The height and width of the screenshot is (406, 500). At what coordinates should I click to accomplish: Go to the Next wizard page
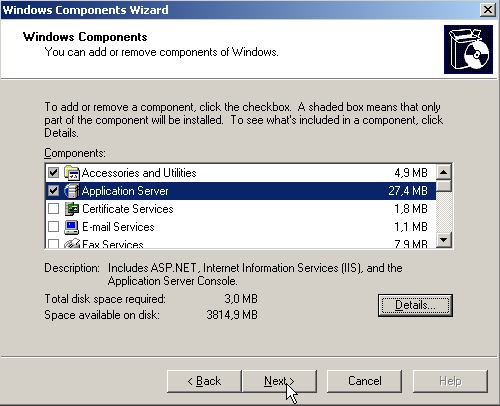(279, 381)
